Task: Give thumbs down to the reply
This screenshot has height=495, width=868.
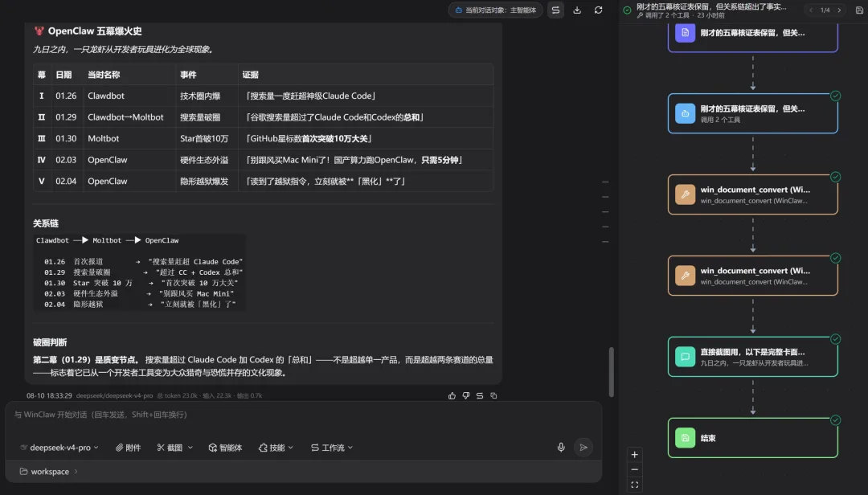Action: tap(465, 395)
